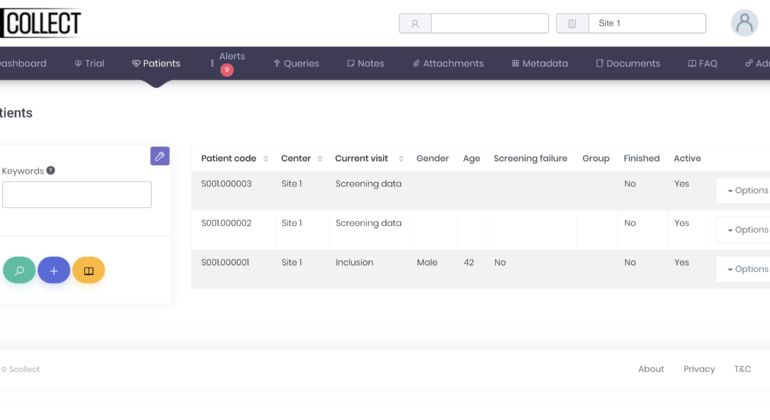Open the user avatar profile icon
This screenshot has width=770, height=420.
coord(744,23)
